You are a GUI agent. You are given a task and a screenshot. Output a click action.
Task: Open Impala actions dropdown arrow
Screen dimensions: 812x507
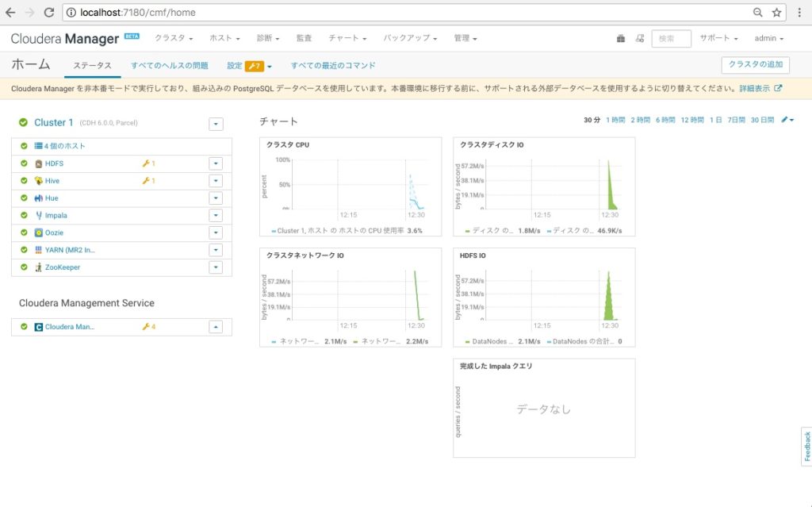point(216,216)
